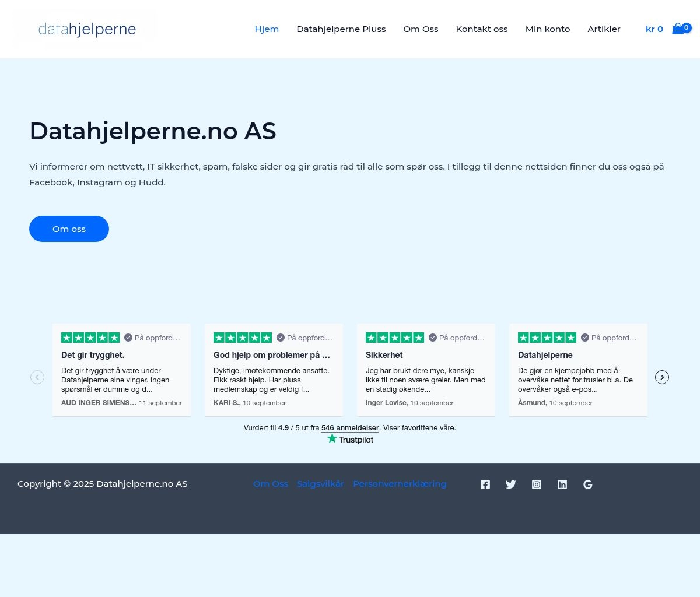
Task: Go to the Hjem menu item
Action: point(267,29)
